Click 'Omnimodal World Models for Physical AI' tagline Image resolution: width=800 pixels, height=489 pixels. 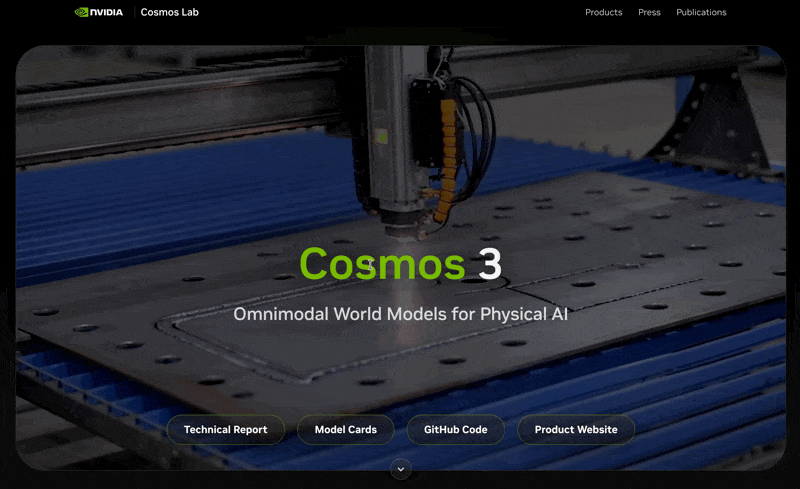coord(401,314)
